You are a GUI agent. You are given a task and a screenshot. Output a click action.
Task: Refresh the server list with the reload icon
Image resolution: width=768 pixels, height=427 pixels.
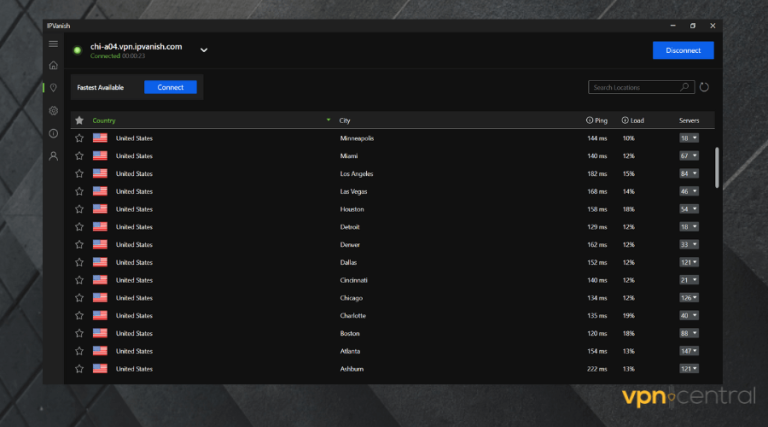coord(704,87)
